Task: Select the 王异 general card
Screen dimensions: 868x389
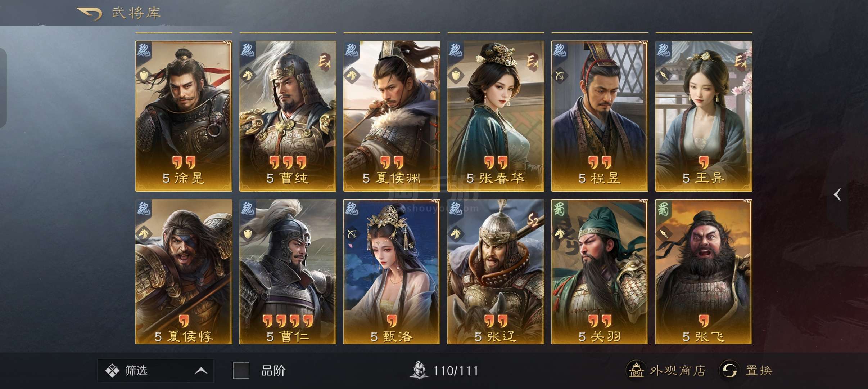Action: point(704,116)
